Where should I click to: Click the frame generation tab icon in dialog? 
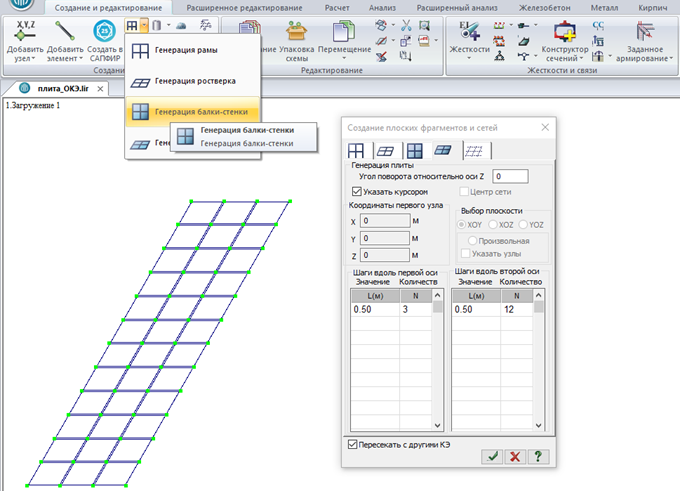tap(356, 151)
